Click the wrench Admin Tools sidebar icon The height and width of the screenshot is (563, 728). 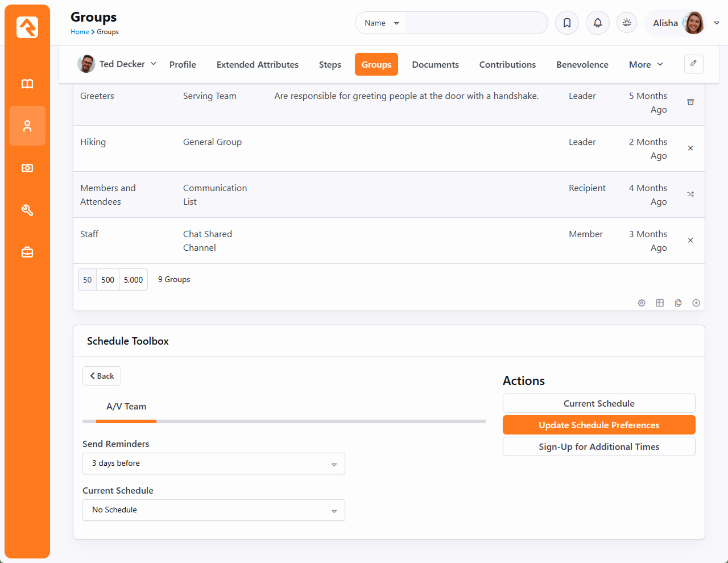27,210
